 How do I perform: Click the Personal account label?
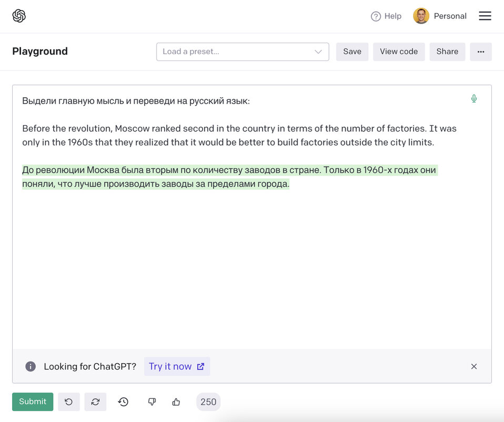tap(450, 16)
